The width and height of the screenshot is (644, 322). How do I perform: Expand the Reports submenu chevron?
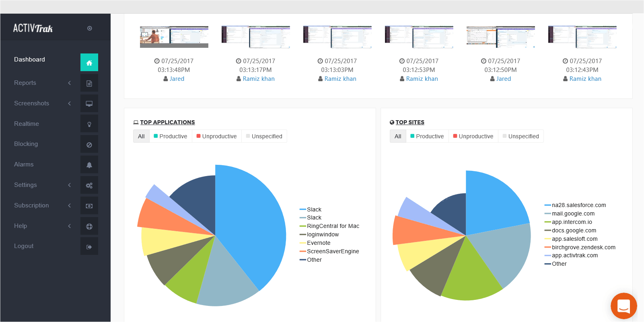tap(69, 83)
